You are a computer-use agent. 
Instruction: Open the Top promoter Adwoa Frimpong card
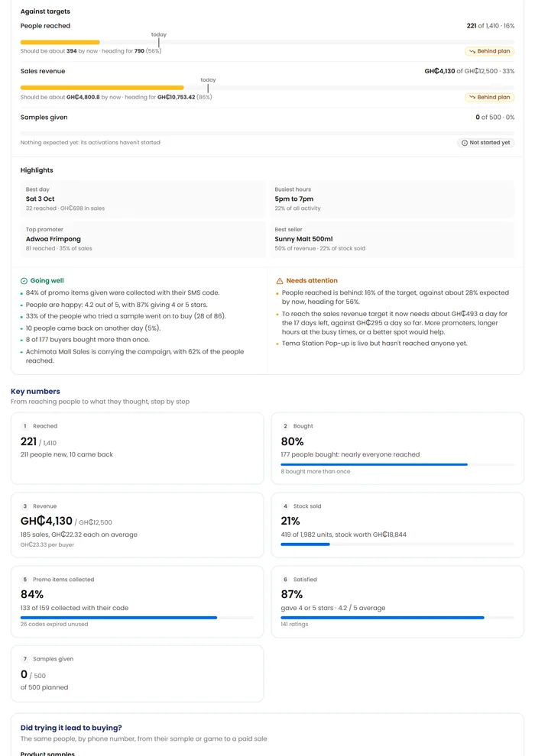point(143,239)
